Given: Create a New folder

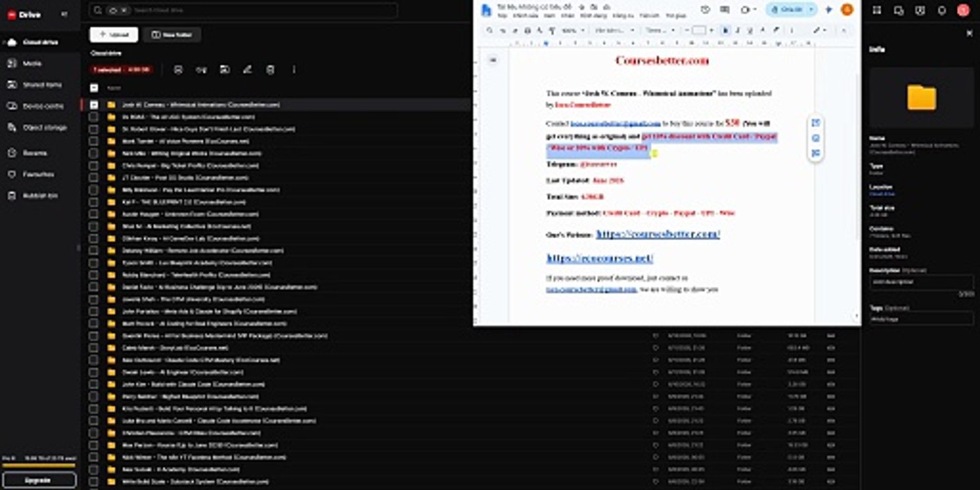Looking at the screenshot, I should click(x=171, y=35).
